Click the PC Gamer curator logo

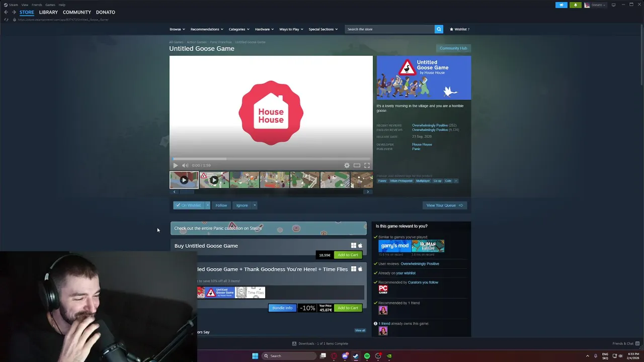point(383,290)
